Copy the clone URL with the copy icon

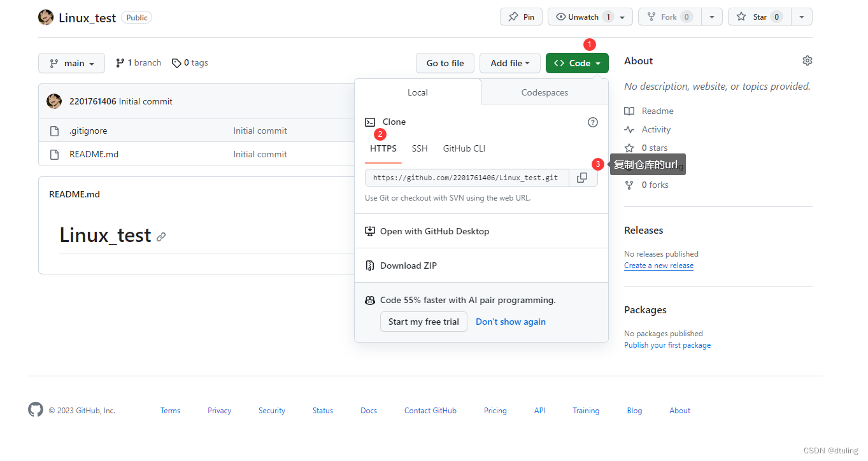pos(582,178)
